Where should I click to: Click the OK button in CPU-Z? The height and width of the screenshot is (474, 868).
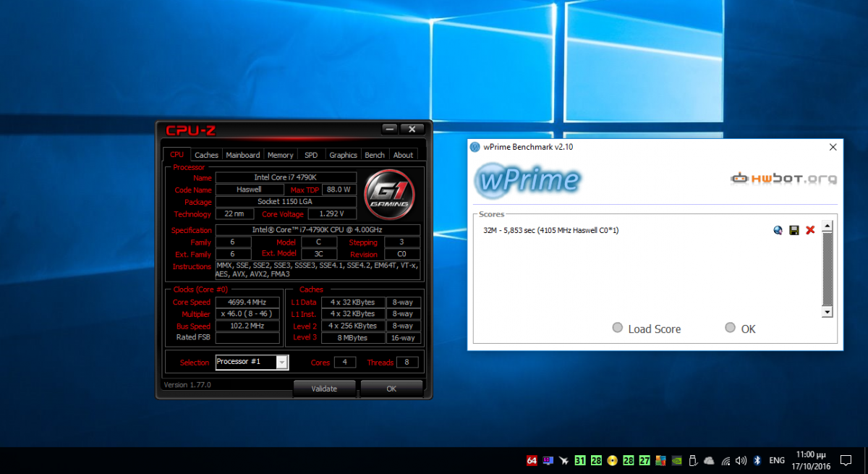coord(391,389)
